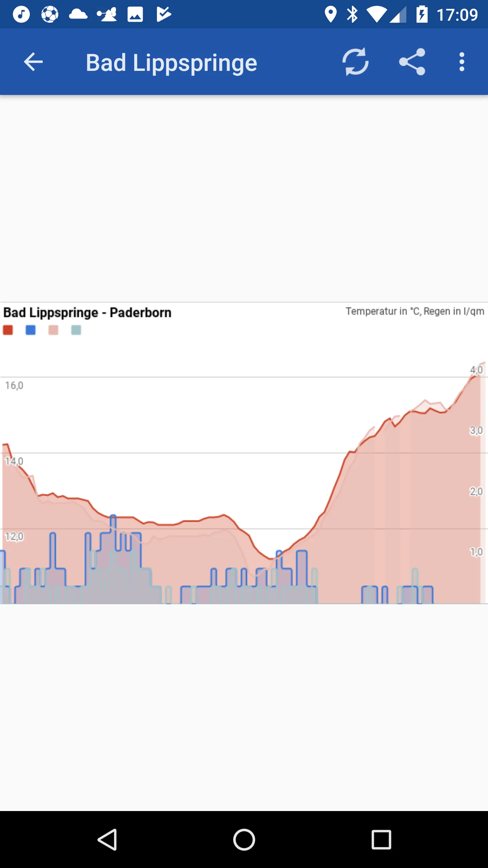Tap the 1,0 rain axis label
This screenshot has width=488, height=868.
tap(476, 552)
